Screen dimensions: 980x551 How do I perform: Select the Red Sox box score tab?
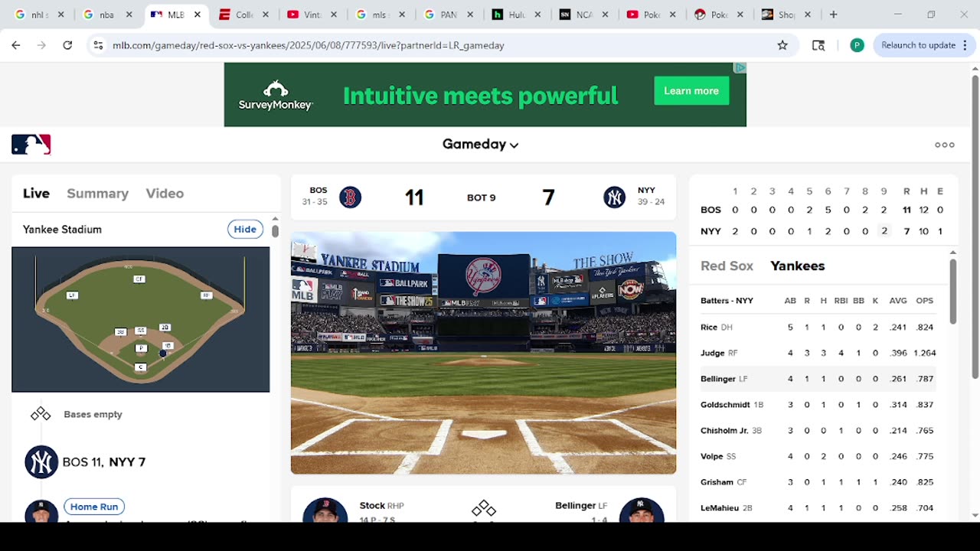727,266
